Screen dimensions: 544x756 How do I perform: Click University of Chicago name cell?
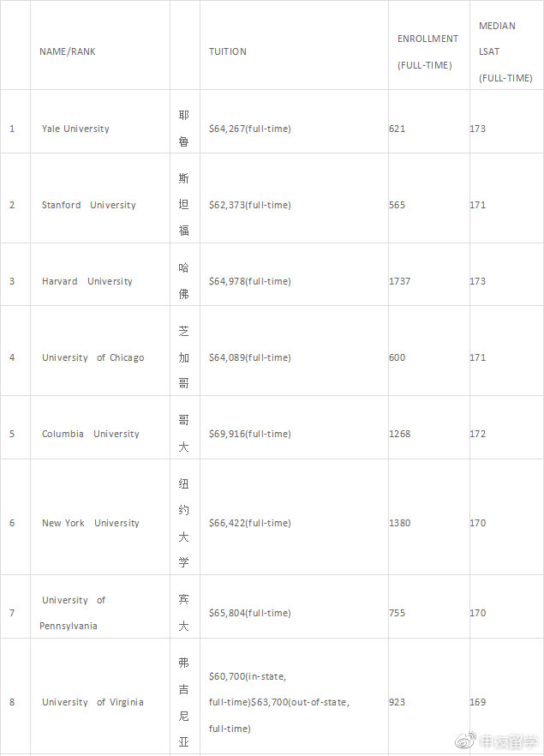(x=100, y=351)
